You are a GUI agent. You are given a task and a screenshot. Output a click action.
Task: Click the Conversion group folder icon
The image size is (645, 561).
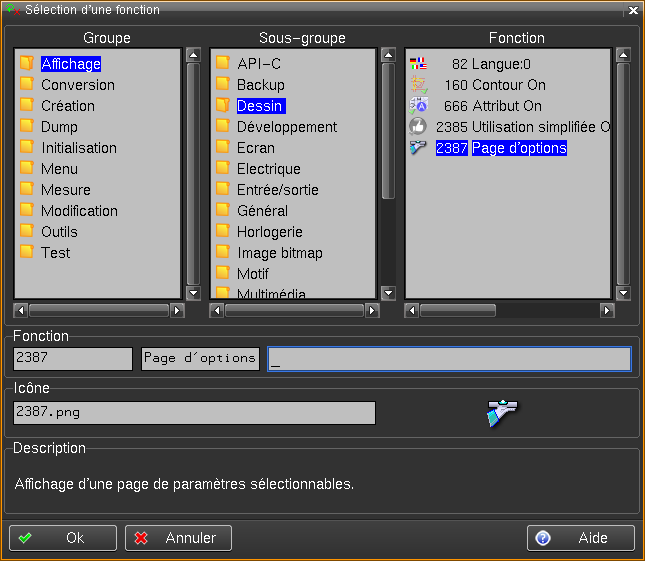(x=27, y=85)
